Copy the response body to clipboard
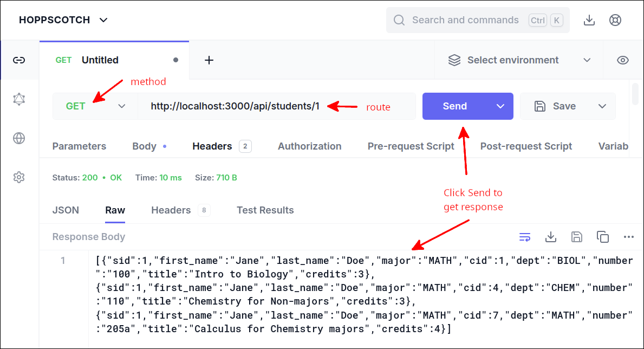The height and width of the screenshot is (349, 644). 602,237
